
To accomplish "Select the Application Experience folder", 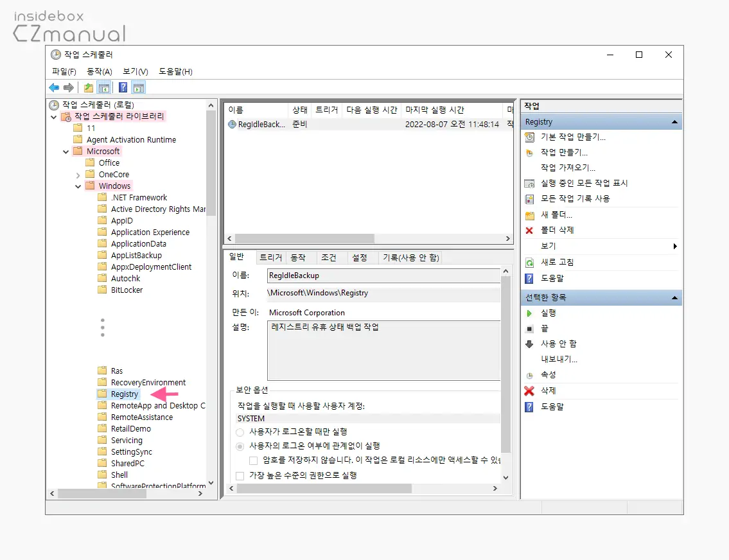I will (150, 232).
